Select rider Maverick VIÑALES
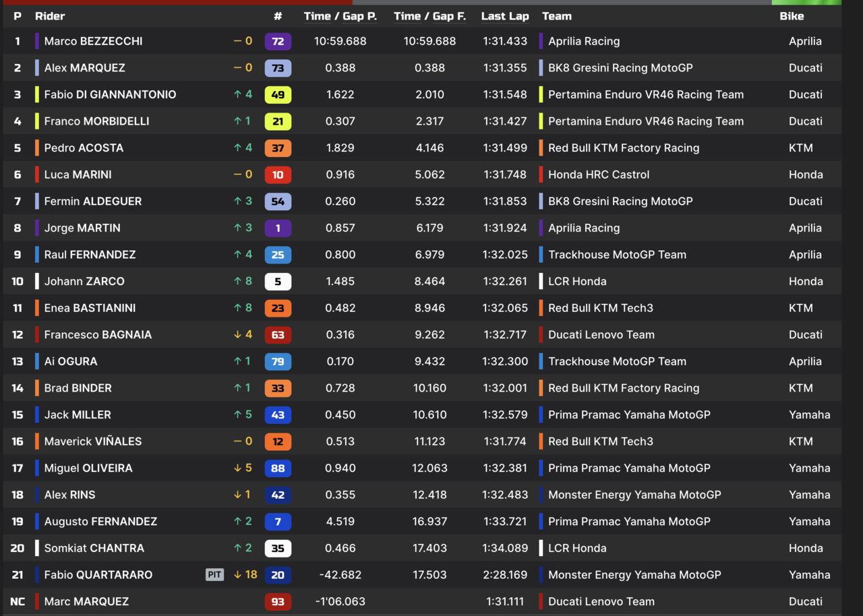Screen dimensions: 863x616 coord(93,441)
